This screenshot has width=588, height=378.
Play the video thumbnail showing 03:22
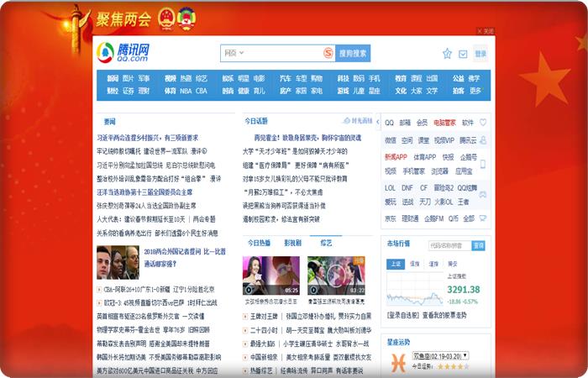pos(336,276)
